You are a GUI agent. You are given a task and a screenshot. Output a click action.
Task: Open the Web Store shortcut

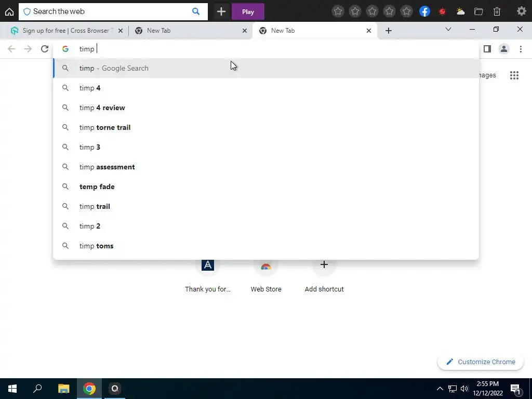tap(266, 276)
